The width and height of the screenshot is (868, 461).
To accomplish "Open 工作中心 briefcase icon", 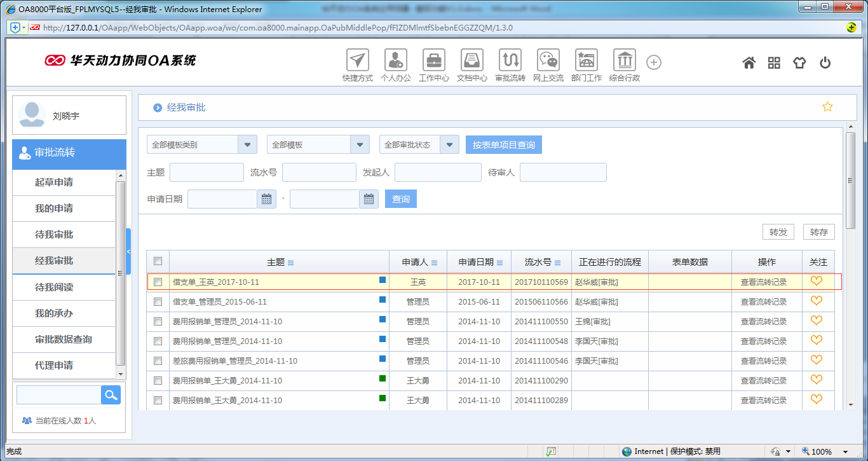I will point(434,60).
